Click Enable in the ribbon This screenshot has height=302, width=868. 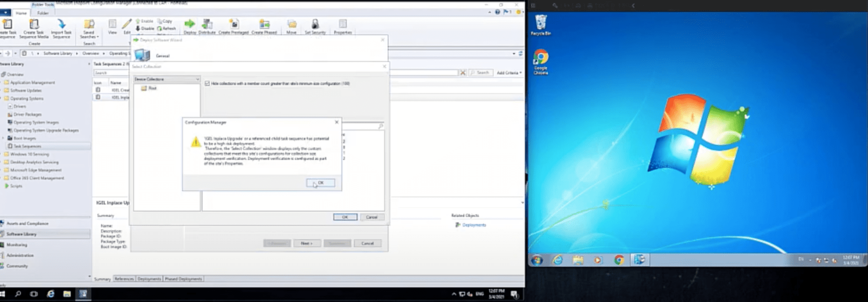pyautogui.click(x=145, y=21)
